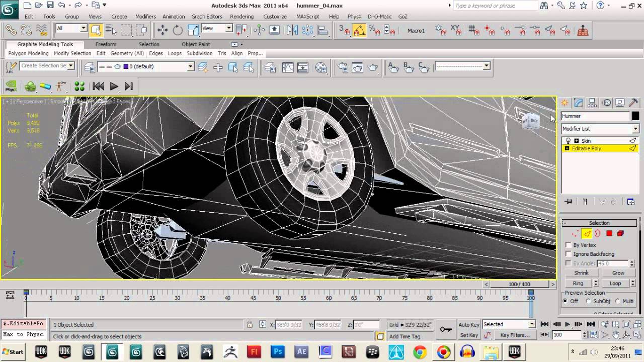
Task: Activate the Select and Rotate tool
Action: pyautogui.click(x=178, y=30)
